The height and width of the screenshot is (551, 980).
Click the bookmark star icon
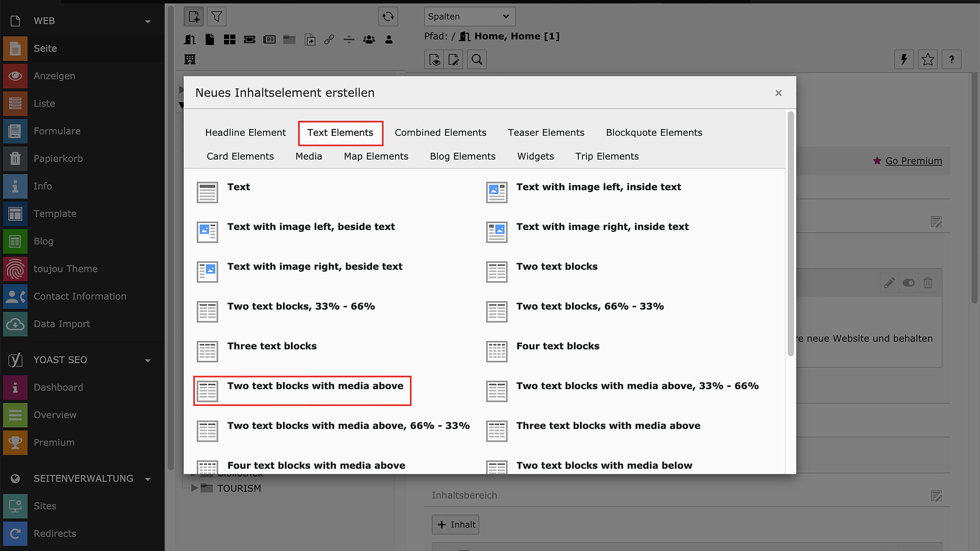928,60
